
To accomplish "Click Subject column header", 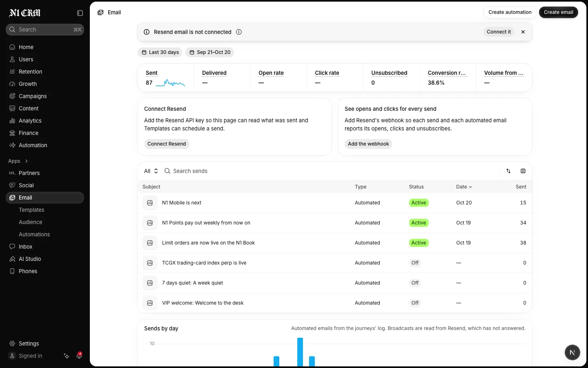I will [151, 187].
